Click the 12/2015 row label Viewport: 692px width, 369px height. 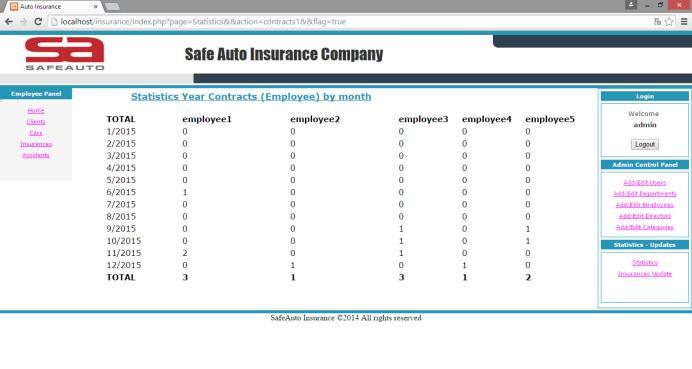point(124,265)
